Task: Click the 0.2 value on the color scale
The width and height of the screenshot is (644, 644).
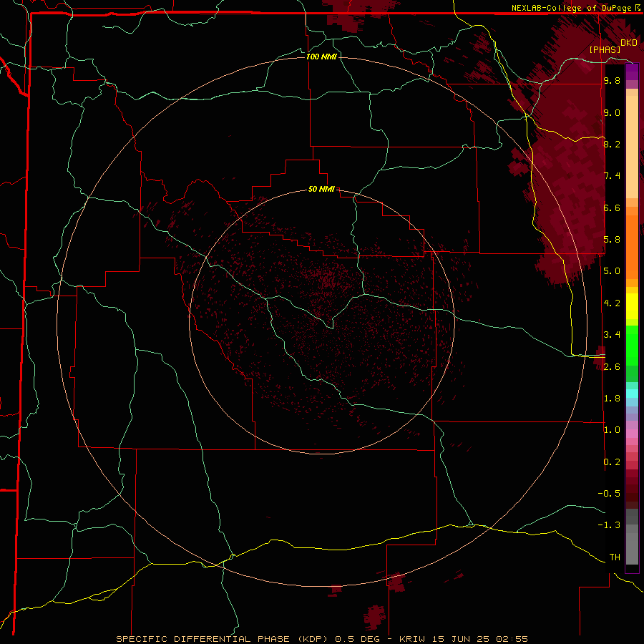Action: 612,462
